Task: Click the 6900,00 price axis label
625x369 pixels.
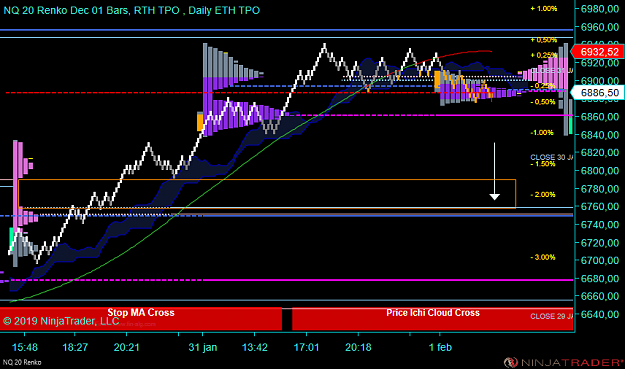Action: click(600, 81)
